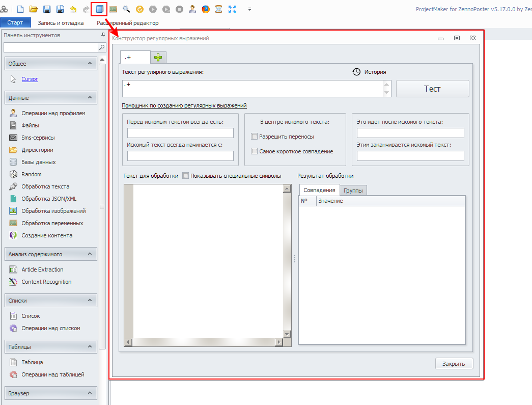Collapse the Анализ содержимого section

(90, 254)
